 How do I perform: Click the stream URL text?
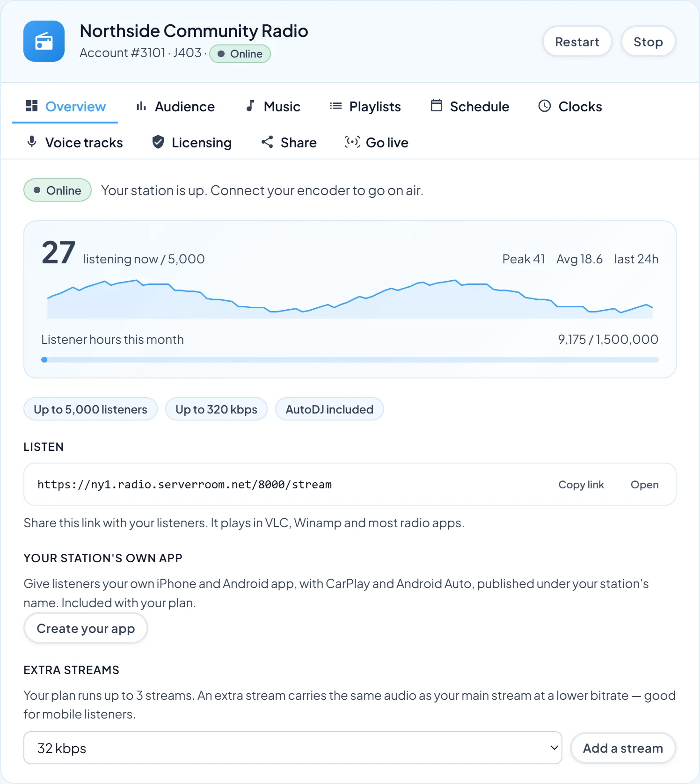(x=184, y=485)
